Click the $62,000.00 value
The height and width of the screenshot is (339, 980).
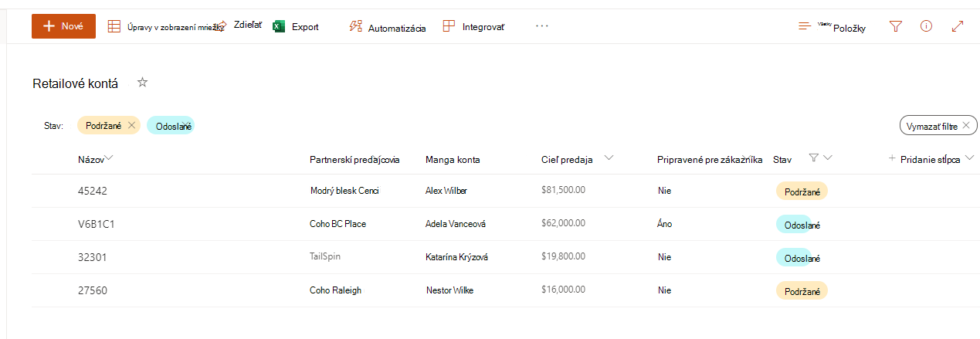563,222
